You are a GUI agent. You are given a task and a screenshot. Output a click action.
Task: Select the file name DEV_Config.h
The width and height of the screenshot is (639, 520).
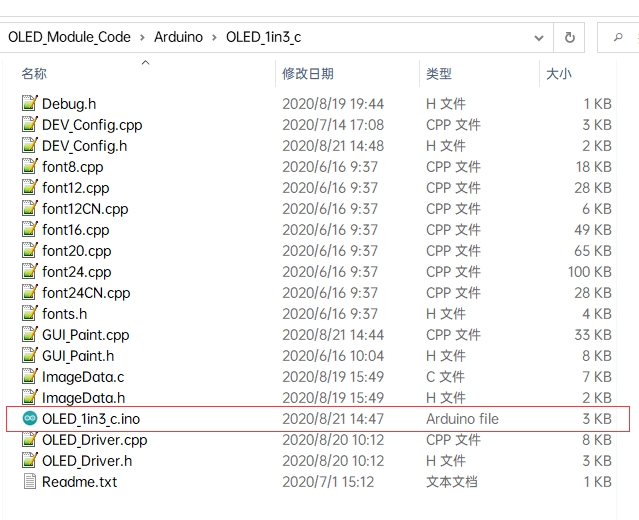[84, 146]
